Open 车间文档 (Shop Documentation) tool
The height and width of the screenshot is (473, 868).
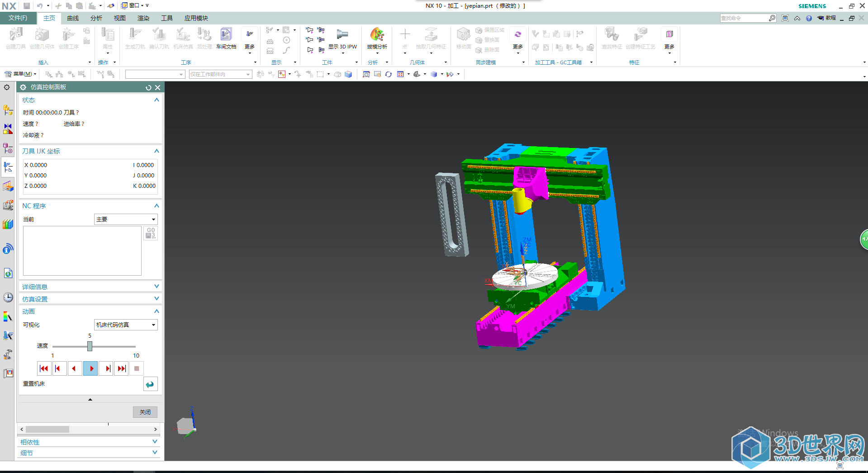(x=226, y=38)
